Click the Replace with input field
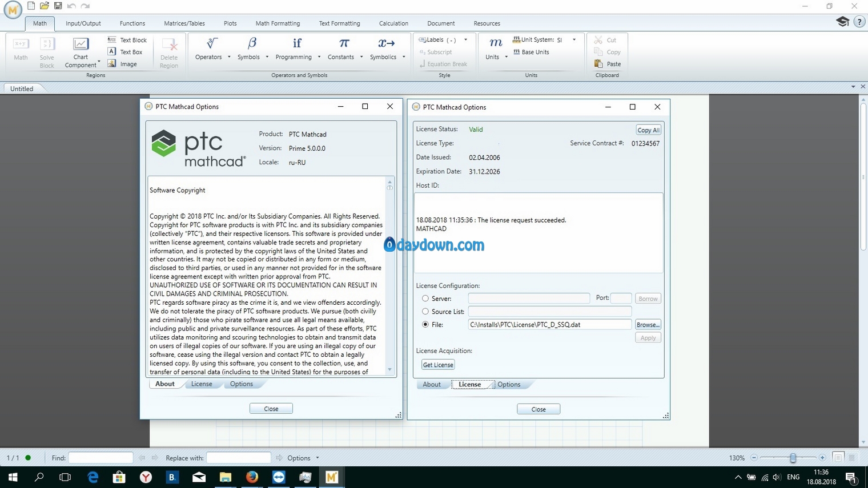868x488 pixels. coord(239,458)
